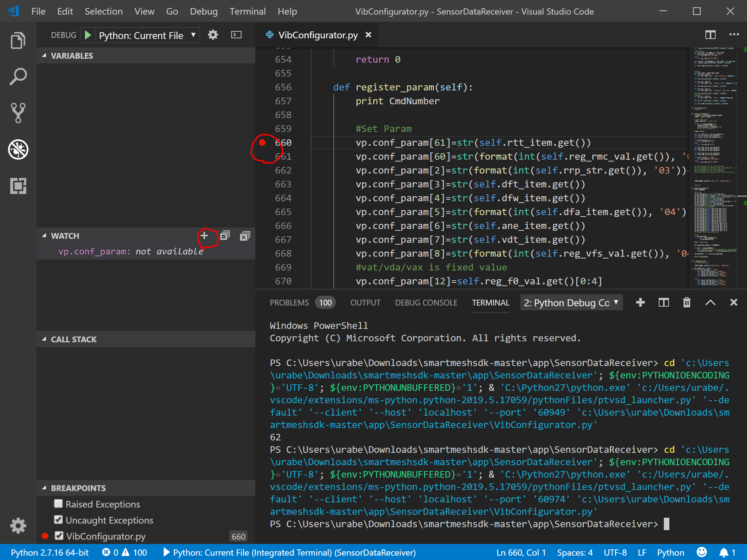Remove all watch expressions
747x560 pixels.
point(245,236)
